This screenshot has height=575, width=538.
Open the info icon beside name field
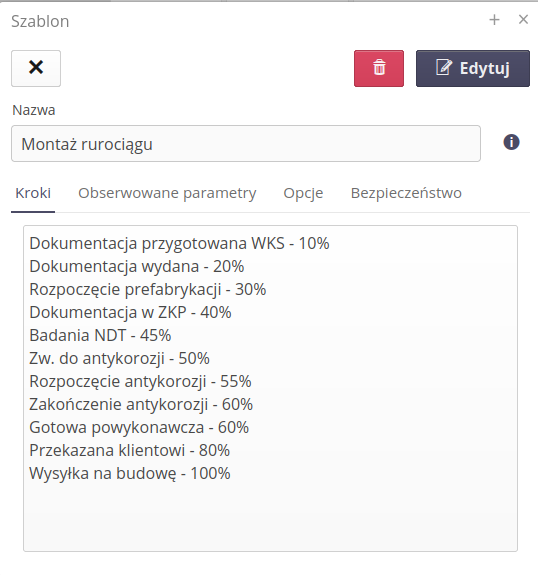pyautogui.click(x=511, y=142)
